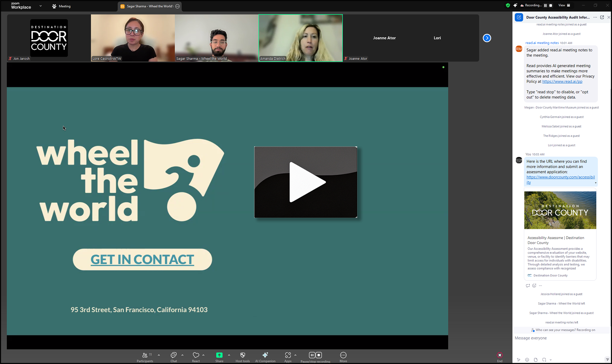The width and height of the screenshot is (612, 364).
Task: Attach a file to the chat message
Action: point(535,360)
